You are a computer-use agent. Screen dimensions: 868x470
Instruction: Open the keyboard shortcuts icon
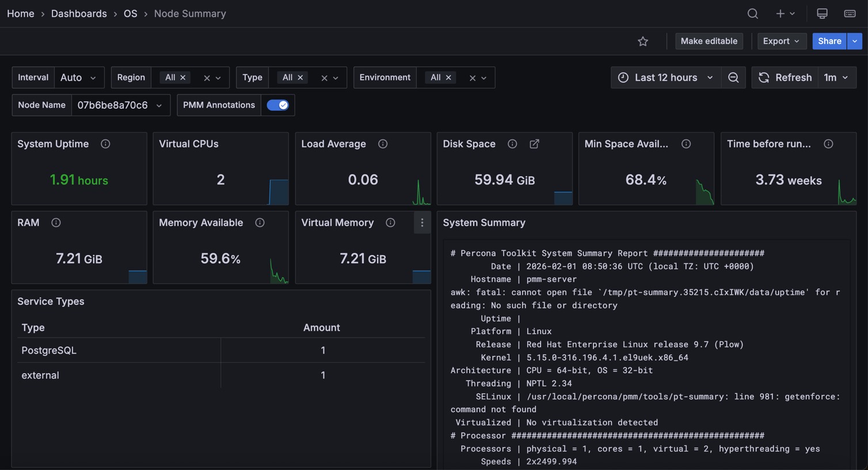[x=850, y=13]
